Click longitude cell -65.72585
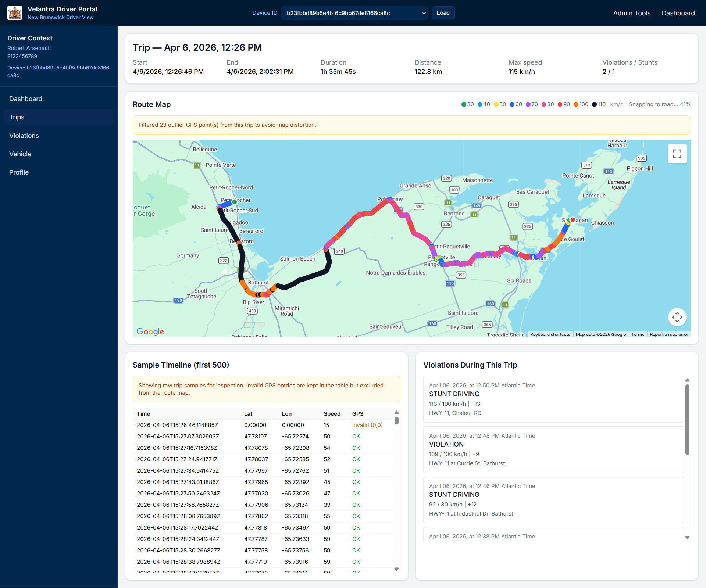706x588 pixels. coord(295,459)
